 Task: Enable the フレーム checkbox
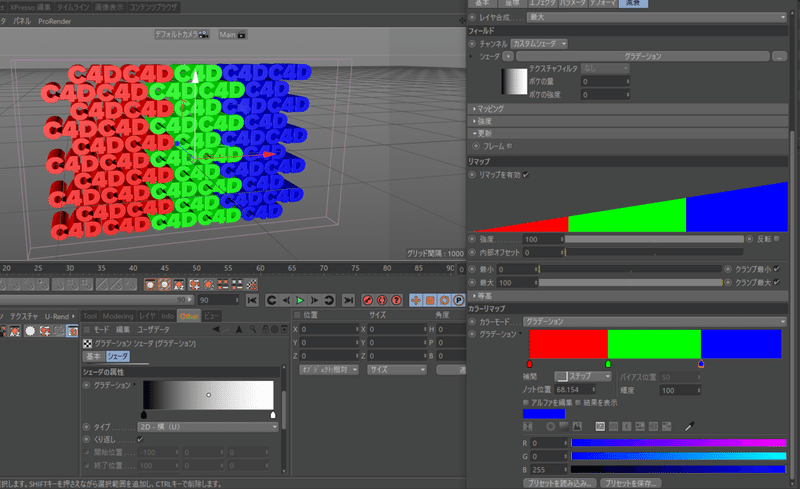tap(509, 146)
